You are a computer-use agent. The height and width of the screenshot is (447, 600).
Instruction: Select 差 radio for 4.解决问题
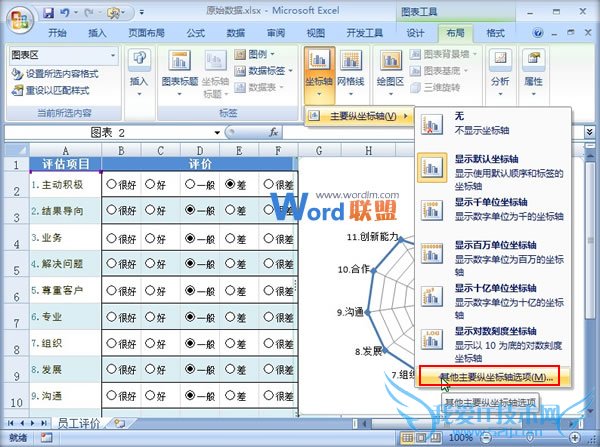(x=230, y=263)
